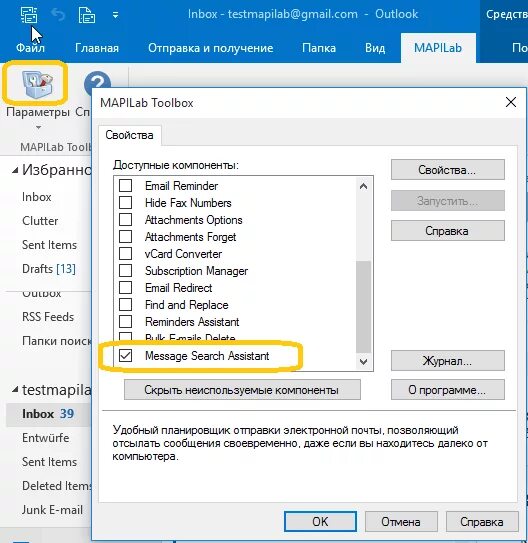
Task: Close the MAPILab Toolbox dialog
Action: (x=511, y=102)
